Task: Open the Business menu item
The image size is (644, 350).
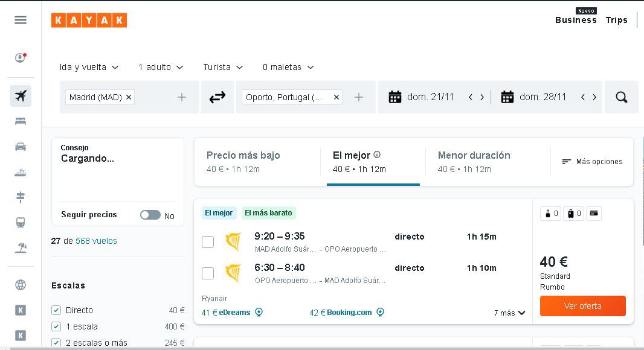Action: click(x=576, y=20)
